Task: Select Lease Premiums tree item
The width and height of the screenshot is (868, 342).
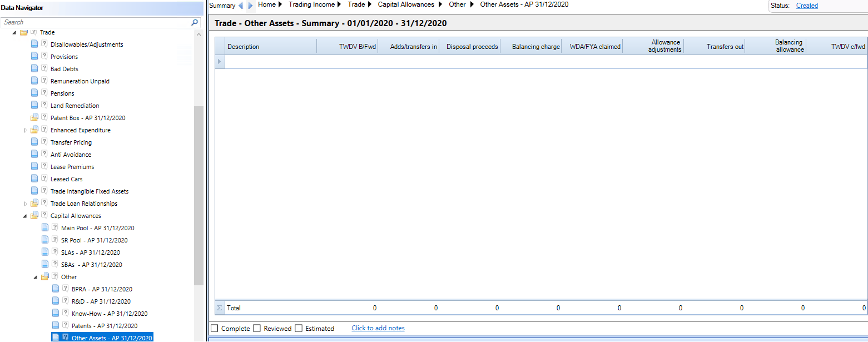Action: 72,167
